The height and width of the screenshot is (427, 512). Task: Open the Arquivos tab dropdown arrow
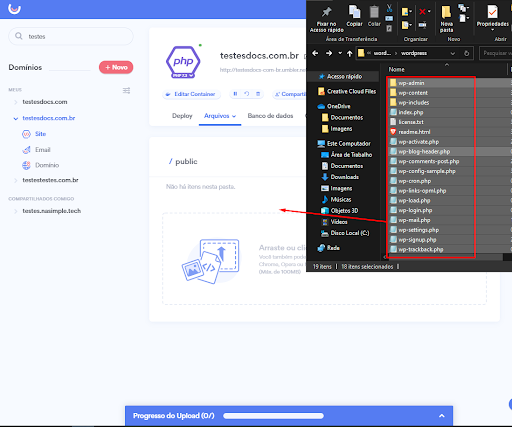click(234, 116)
